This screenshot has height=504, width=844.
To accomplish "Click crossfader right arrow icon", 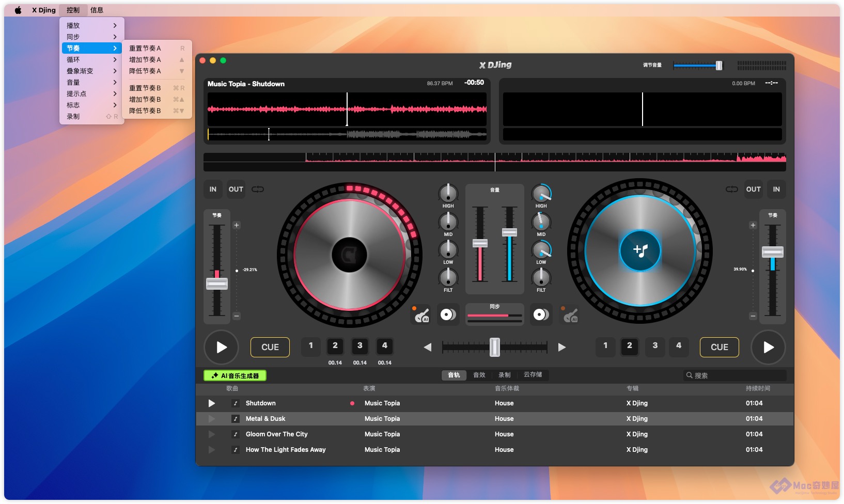I will coord(562,348).
